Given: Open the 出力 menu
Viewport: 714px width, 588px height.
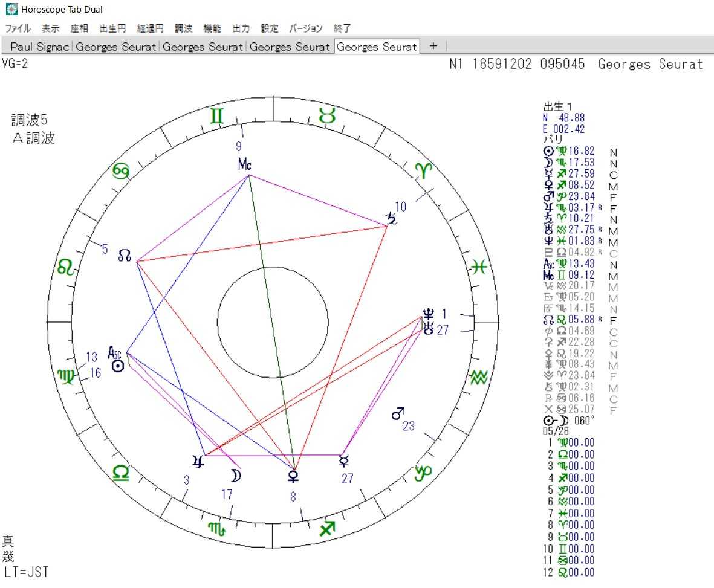Looking at the screenshot, I should (241, 28).
